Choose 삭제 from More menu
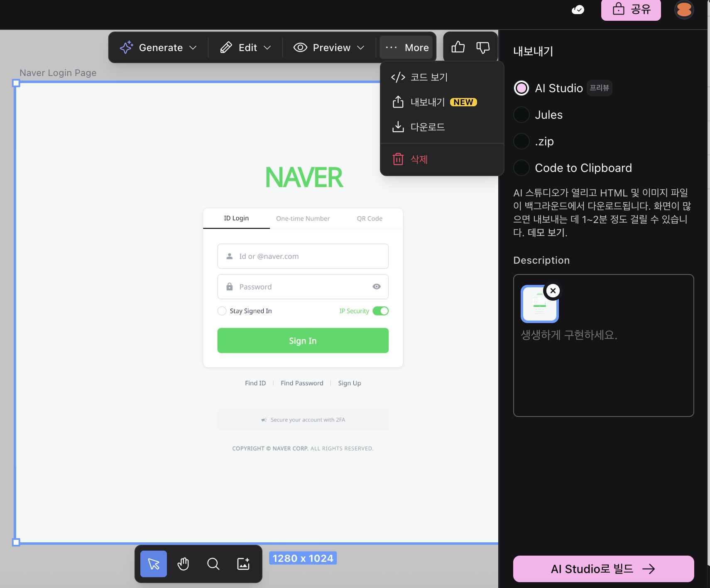710x588 pixels. tap(442, 159)
